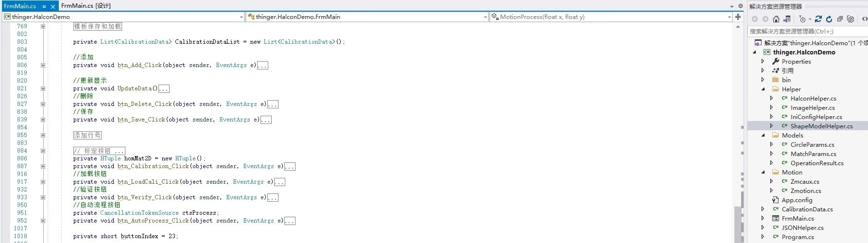Select CircleParams.cs file
The width and height of the screenshot is (868, 243).
coord(812,144)
